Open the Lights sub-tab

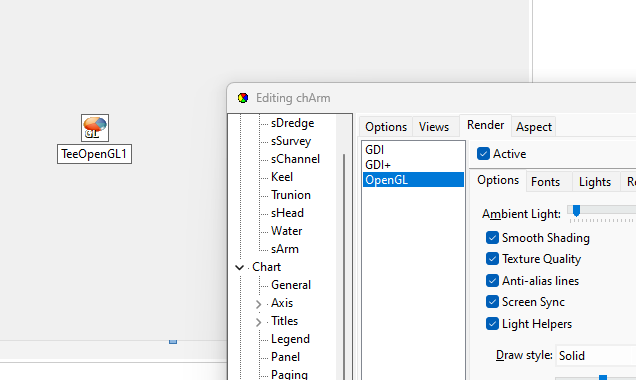coord(595,182)
